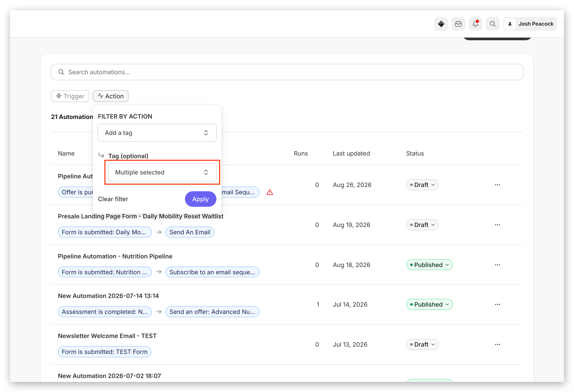This screenshot has width=574, height=392.
Task: Click 'Send an offer: Advanced Nu...' chip
Action: click(213, 312)
